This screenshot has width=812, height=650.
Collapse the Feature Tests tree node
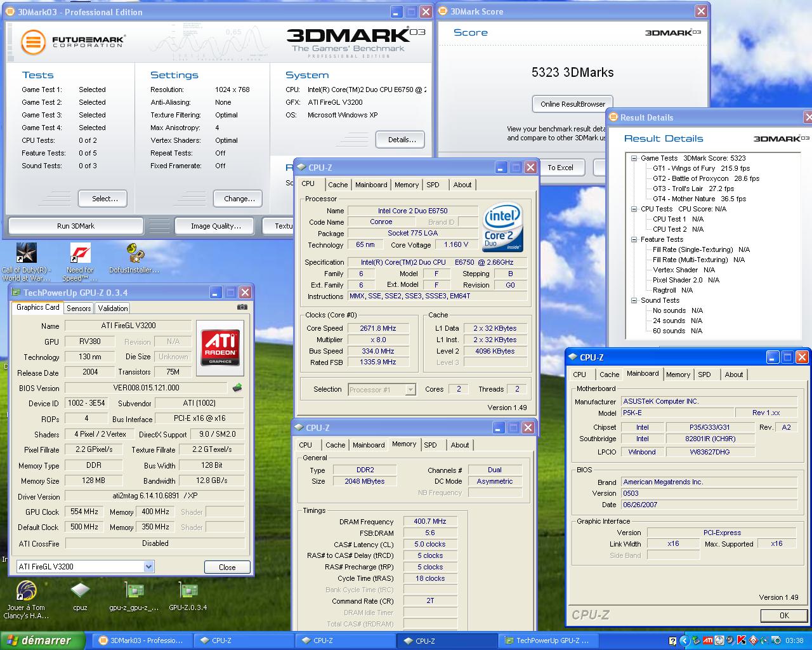point(634,239)
